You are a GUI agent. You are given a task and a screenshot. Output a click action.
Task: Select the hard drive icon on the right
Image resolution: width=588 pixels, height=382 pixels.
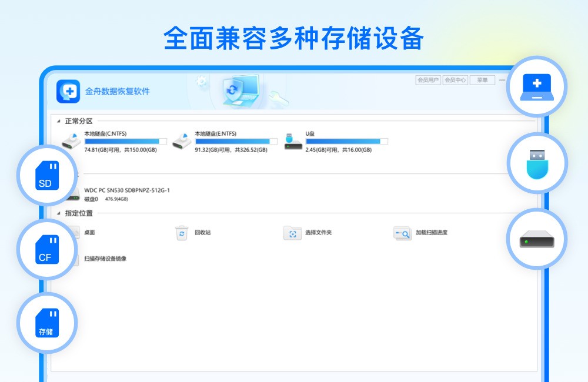pos(537,239)
